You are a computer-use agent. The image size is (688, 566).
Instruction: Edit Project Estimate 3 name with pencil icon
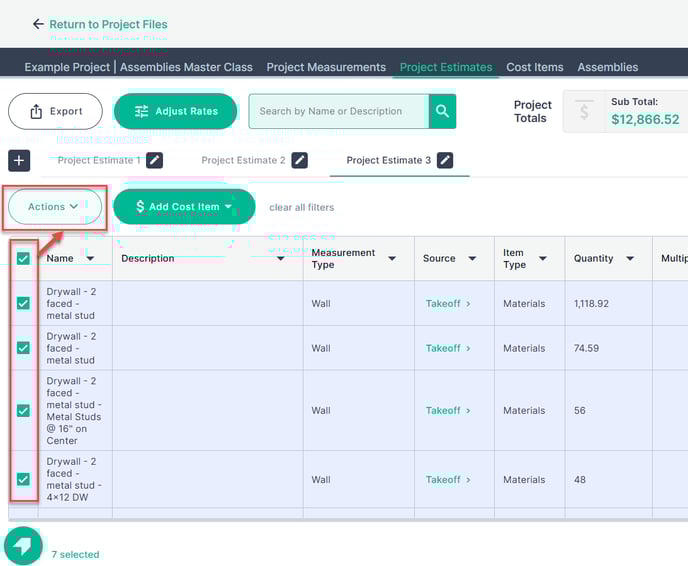click(x=445, y=161)
